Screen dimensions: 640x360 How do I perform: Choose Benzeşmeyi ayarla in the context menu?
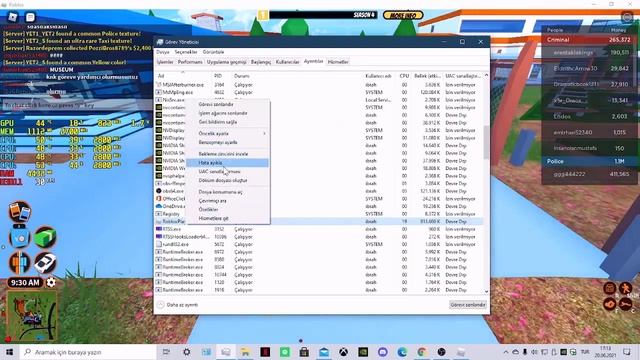click(227, 142)
